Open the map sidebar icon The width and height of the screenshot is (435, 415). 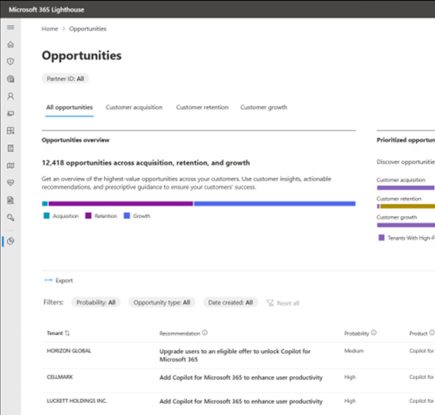[11, 165]
